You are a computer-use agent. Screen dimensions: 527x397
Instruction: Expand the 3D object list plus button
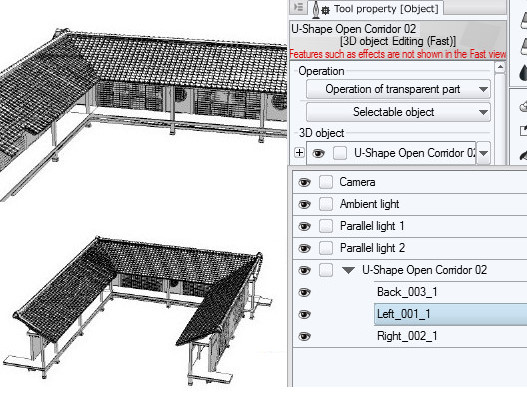click(x=299, y=153)
